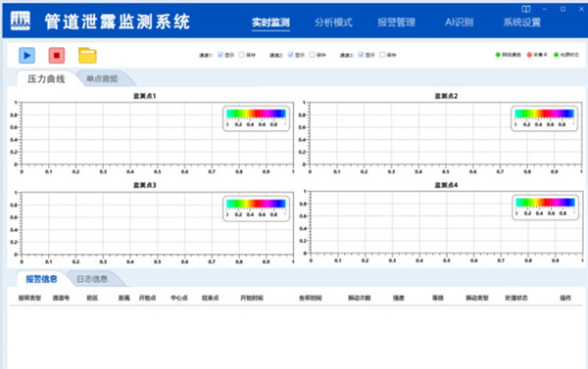Viewport: 588px width, 369px height.
Task: Toggle channel 1 display checkbox
Action: click(x=220, y=55)
